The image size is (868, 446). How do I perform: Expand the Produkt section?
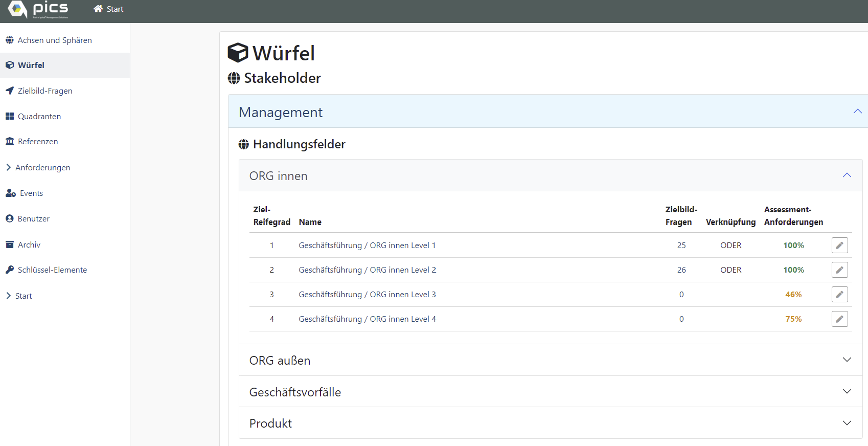847,423
